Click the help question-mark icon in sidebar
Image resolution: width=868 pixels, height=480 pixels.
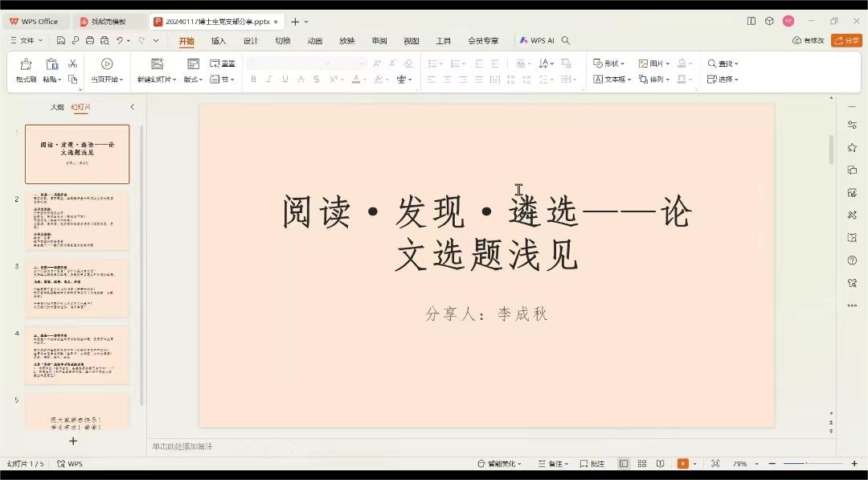coord(852,261)
